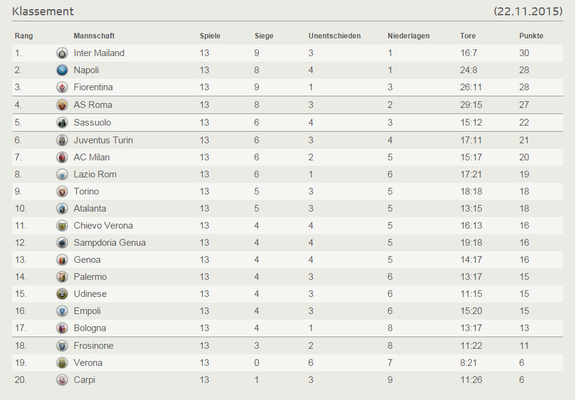
Task: Click the date 22.11.2015 label
Action: (528, 11)
